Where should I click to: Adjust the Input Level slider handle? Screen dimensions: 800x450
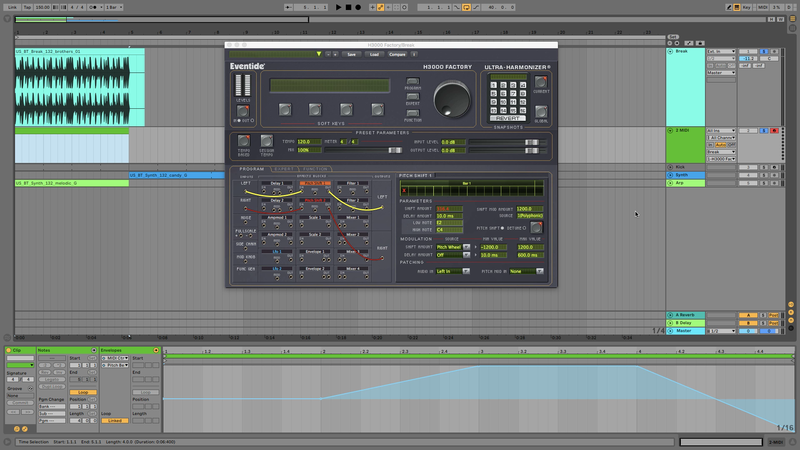click(531, 142)
